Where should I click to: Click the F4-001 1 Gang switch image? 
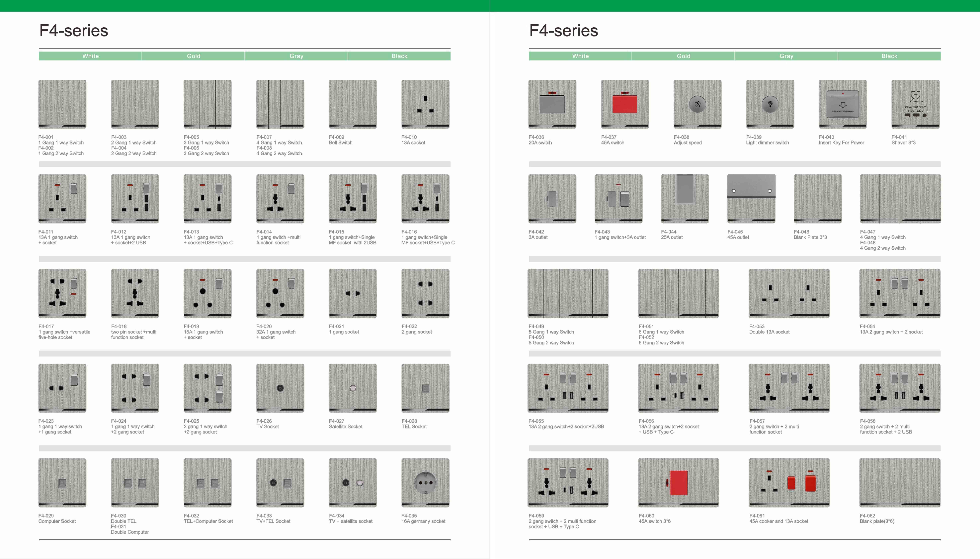coord(62,104)
